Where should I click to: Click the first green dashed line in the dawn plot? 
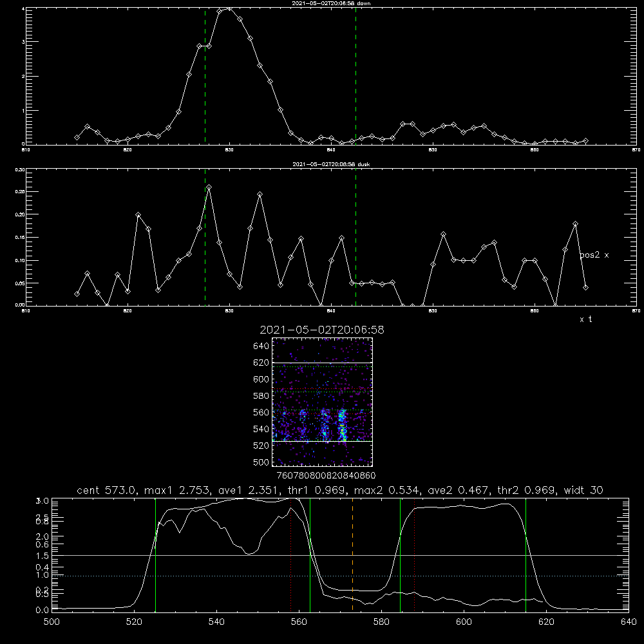pyautogui.click(x=205, y=76)
